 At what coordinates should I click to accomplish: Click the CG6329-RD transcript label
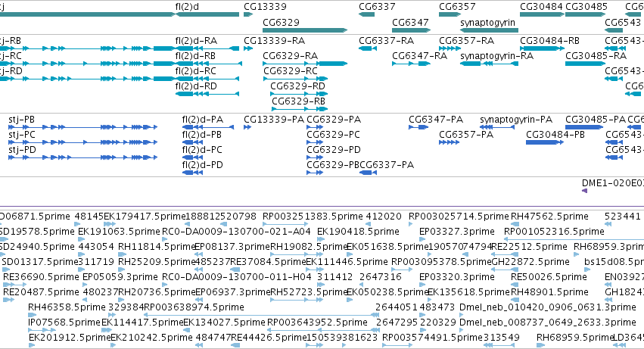[297, 86]
